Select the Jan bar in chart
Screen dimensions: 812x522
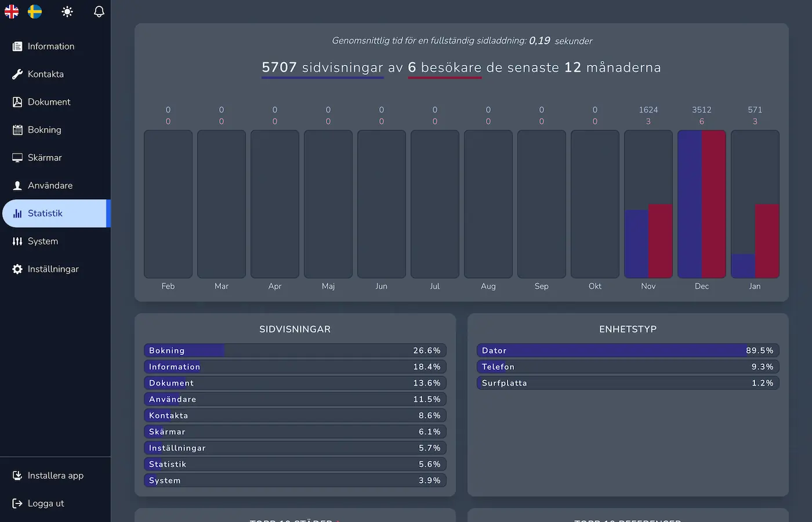point(755,204)
